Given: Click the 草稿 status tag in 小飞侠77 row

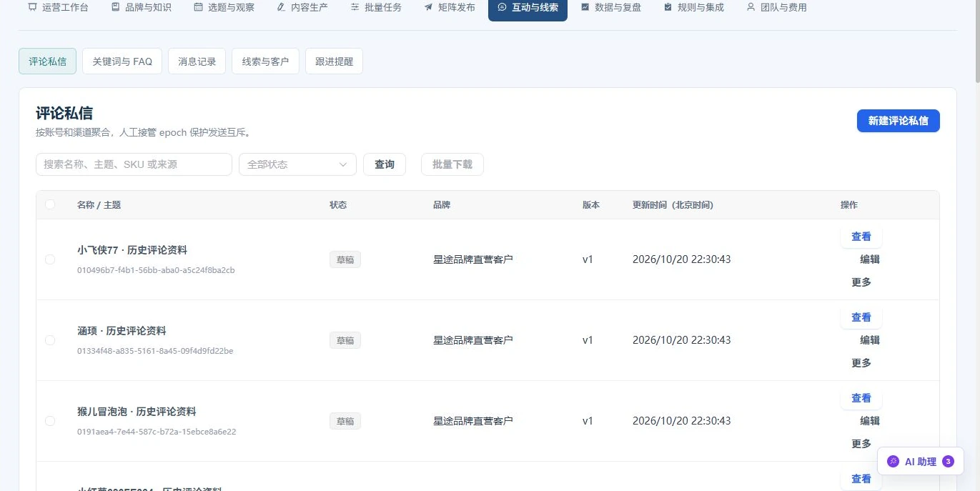Looking at the screenshot, I should coord(345,259).
